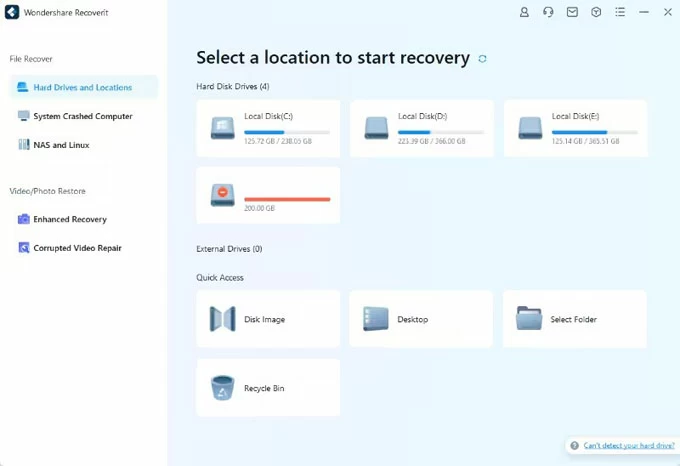The image size is (680, 466).
Task: Click the Local Disk(E:) name
Action: pyautogui.click(x=575, y=116)
